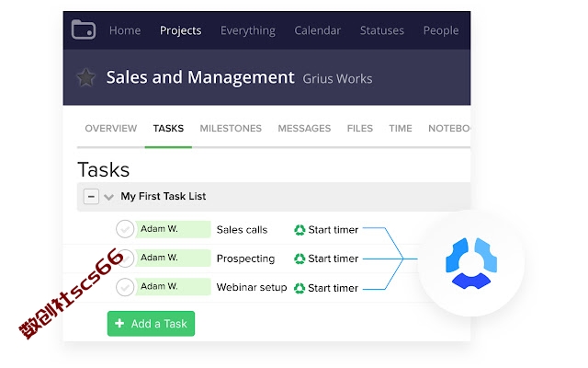
Task: Open the chevron dropdown beside My First Task List
Action: [108, 197]
